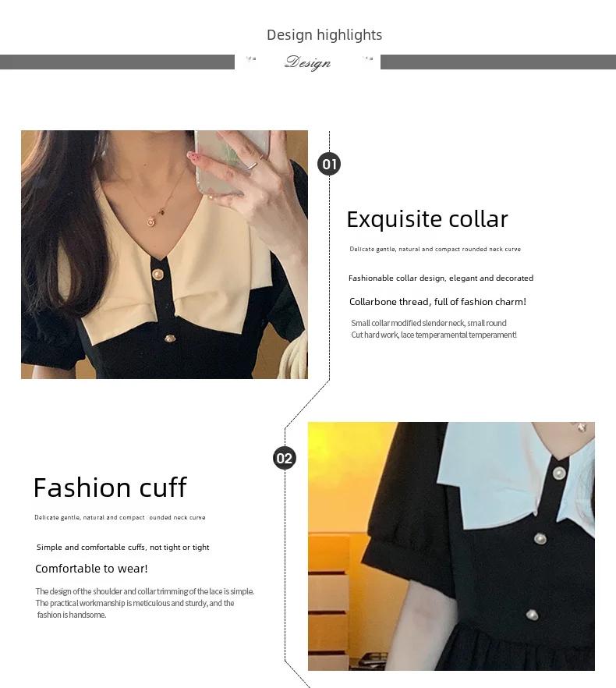Click the right gray divider bar
This screenshot has width=616, height=688.
(x=498, y=62)
